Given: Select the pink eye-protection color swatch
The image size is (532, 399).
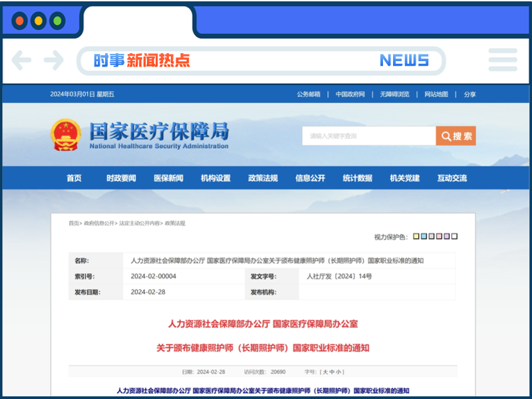Looking at the screenshot, I should point(439,236).
